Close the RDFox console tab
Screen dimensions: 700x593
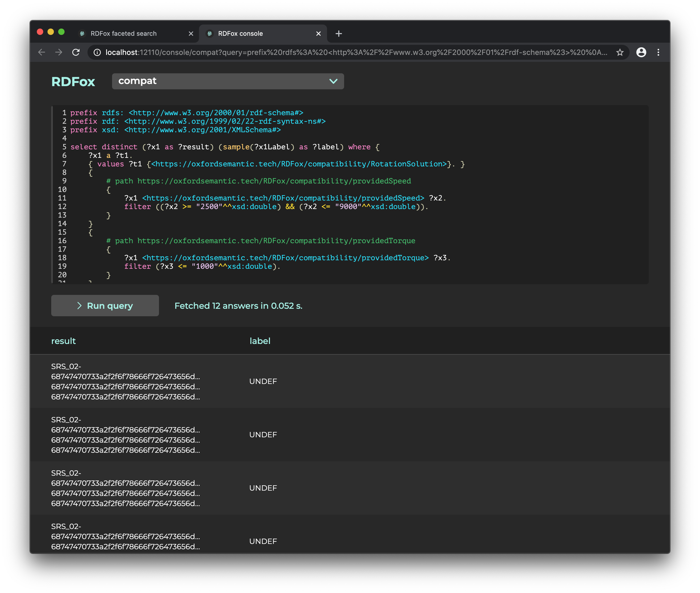tap(318, 34)
